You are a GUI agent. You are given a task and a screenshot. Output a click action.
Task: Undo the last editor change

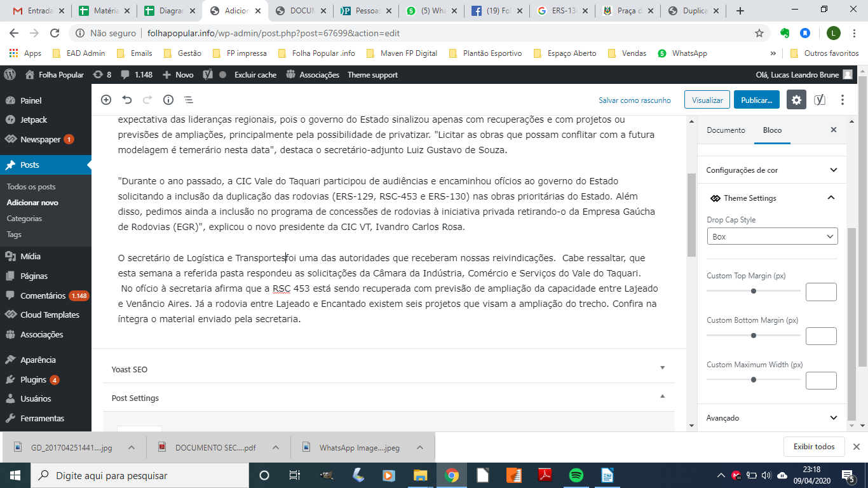click(x=127, y=100)
